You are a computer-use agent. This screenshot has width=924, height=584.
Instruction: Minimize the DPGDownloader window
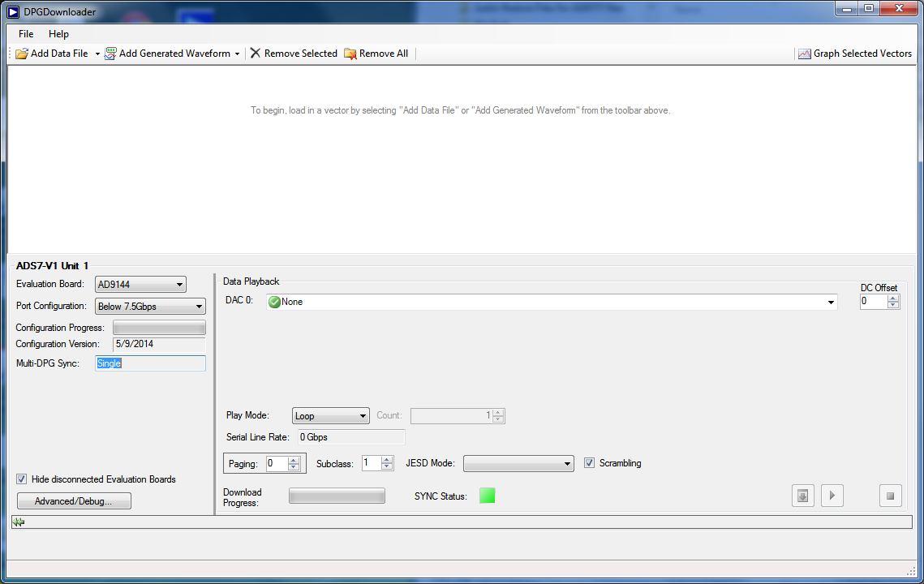847,9
